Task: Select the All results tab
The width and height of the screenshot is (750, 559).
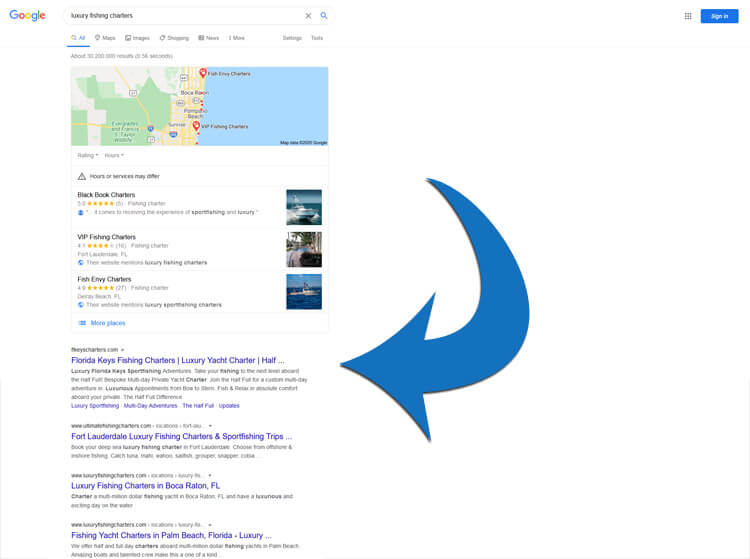Action: [78, 38]
